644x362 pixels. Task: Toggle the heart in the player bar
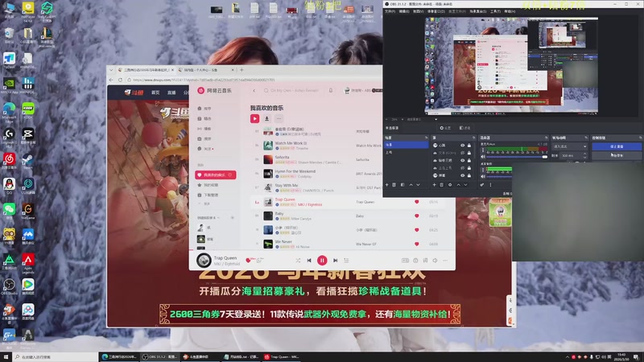tap(248, 260)
